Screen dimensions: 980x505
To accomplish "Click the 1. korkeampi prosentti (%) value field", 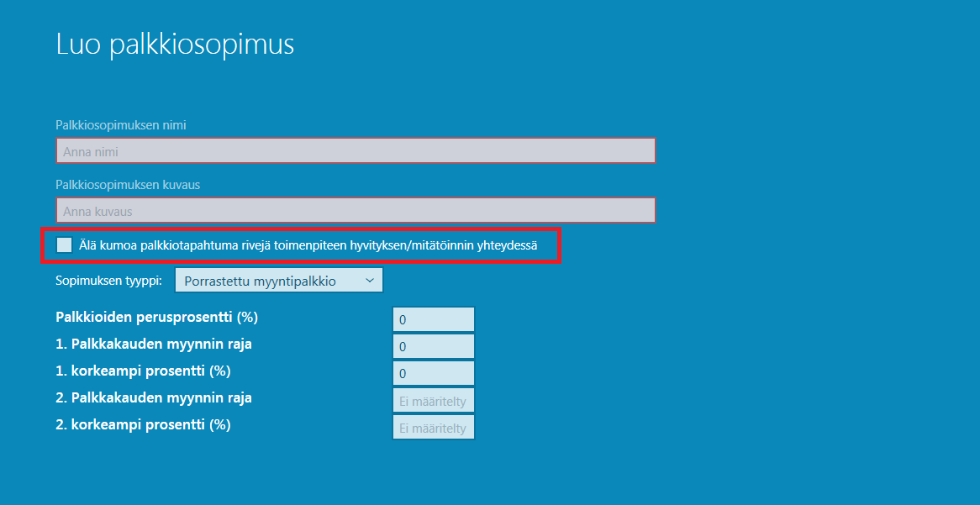I will 433,373.
